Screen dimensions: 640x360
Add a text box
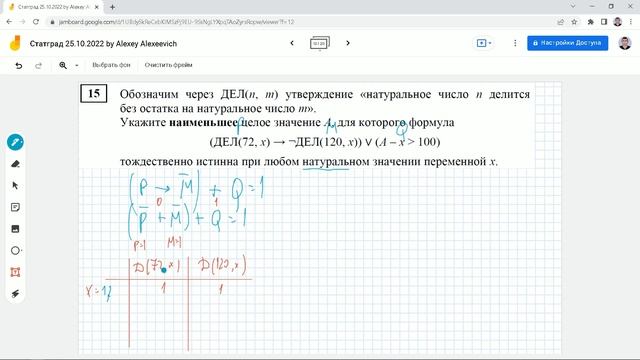[x=15, y=272]
